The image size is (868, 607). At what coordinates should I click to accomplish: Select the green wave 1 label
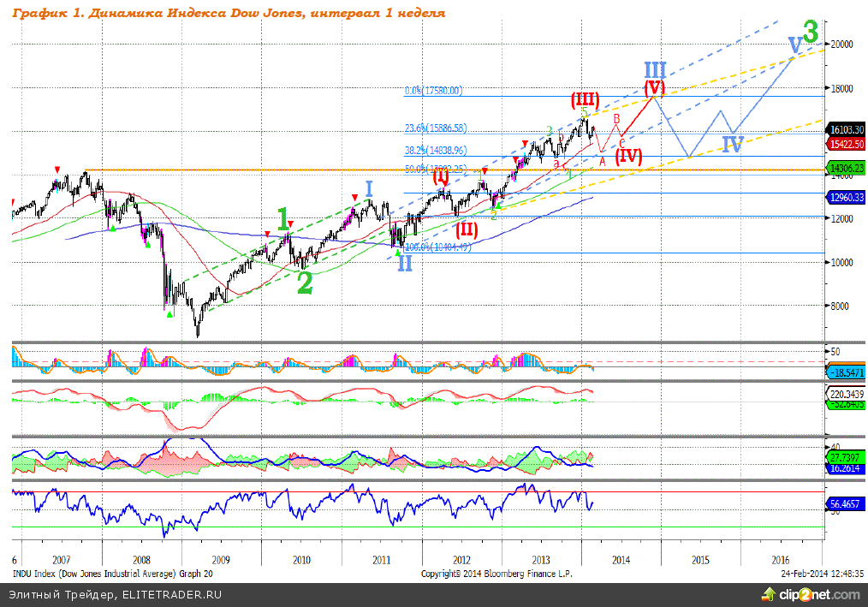[x=283, y=217]
